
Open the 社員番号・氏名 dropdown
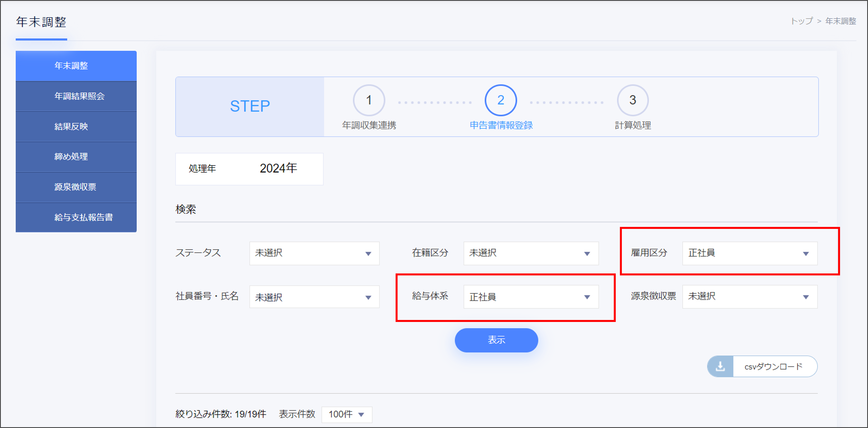tap(314, 297)
